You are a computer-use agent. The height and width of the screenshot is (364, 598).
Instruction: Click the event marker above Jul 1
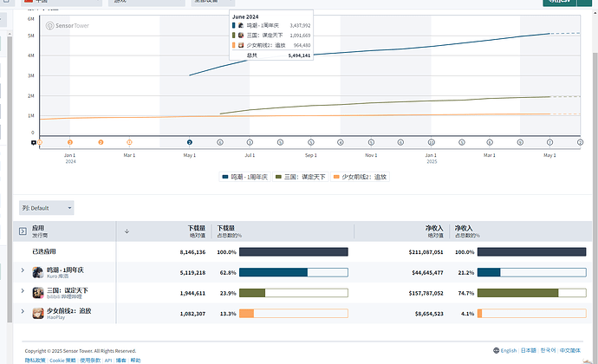[x=250, y=142]
